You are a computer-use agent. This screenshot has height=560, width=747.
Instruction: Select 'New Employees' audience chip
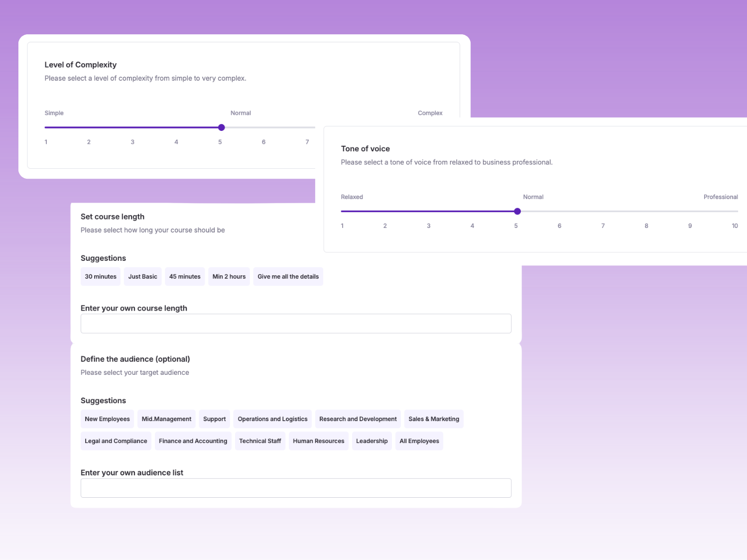coord(107,419)
